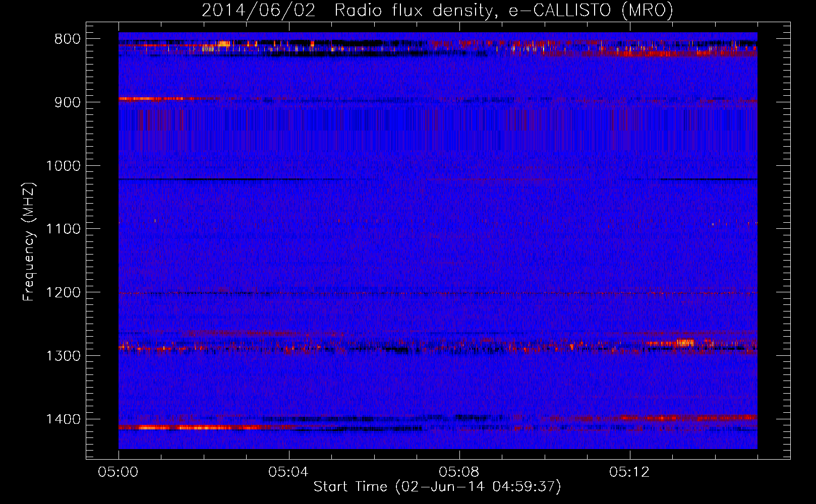Click the 1200 frequency tick label
816x504 pixels.
63,293
